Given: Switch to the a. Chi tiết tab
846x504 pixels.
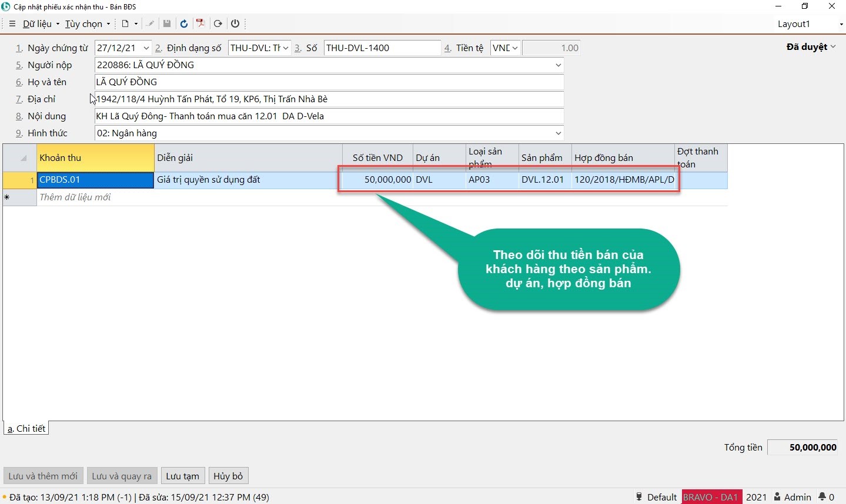Looking at the screenshot, I should click(26, 429).
